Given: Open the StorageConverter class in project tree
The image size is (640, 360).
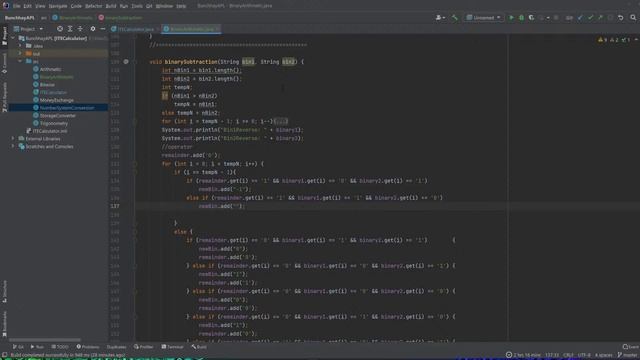Looking at the screenshot, I should (58, 116).
